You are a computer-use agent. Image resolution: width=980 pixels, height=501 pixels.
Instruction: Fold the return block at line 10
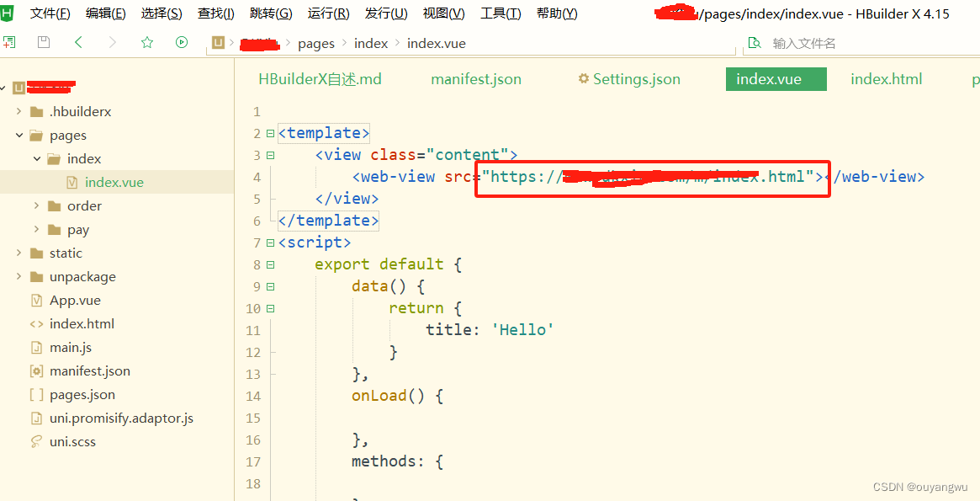click(270, 308)
